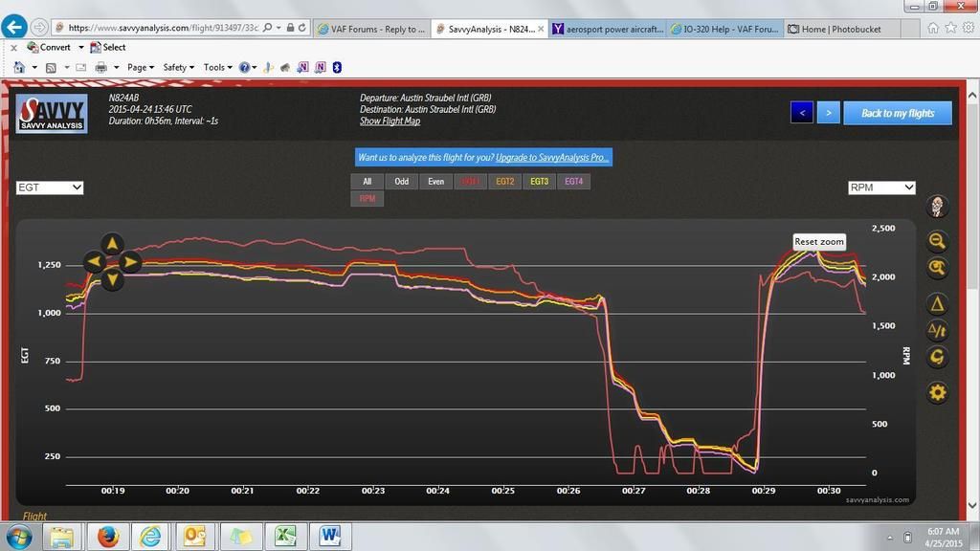980x551 pixels.
Task: Open the Show Flight Map link
Action: 390,121
